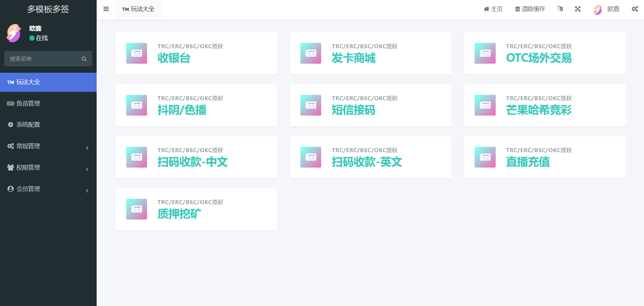644x306 pixels.
Task: Open the settings gears icon at top right
Action: 635,9
